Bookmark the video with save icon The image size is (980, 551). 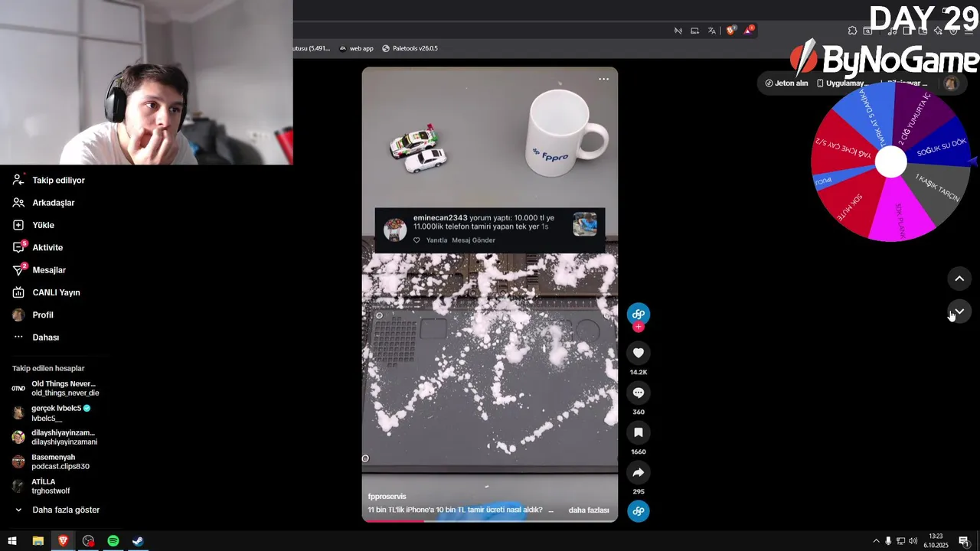pos(639,432)
